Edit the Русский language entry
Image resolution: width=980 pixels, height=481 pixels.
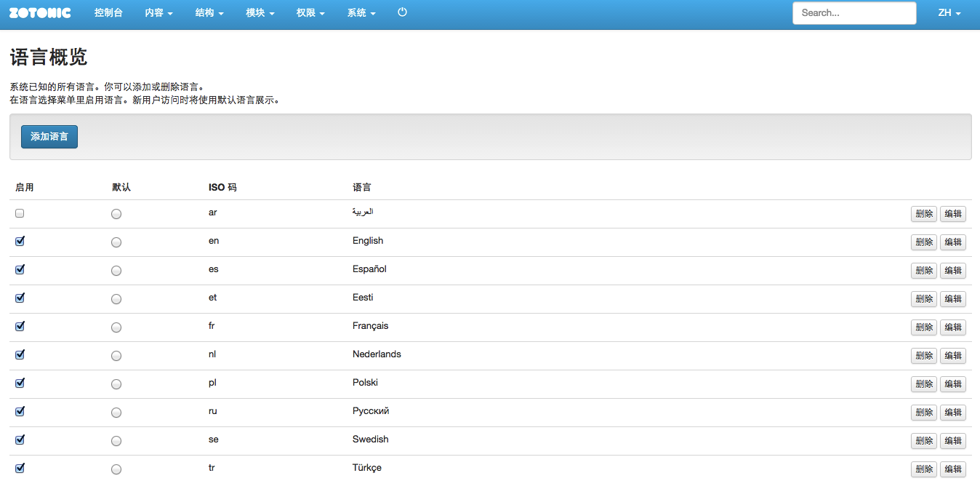(x=952, y=413)
